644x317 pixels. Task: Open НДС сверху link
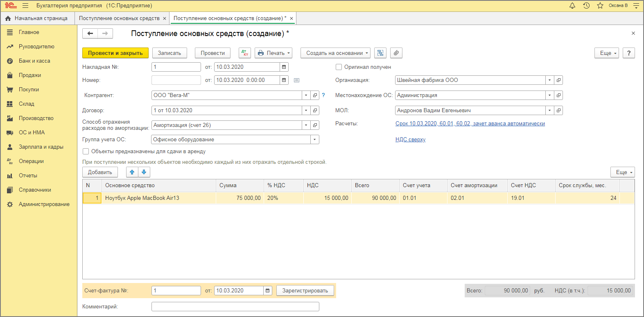pyautogui.click(x=410, y=140)
